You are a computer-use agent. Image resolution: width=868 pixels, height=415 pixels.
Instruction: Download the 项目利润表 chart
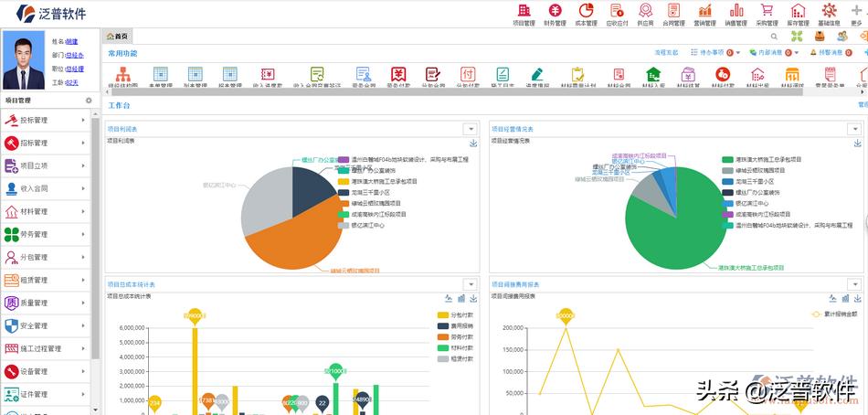(x=473, y=143)
